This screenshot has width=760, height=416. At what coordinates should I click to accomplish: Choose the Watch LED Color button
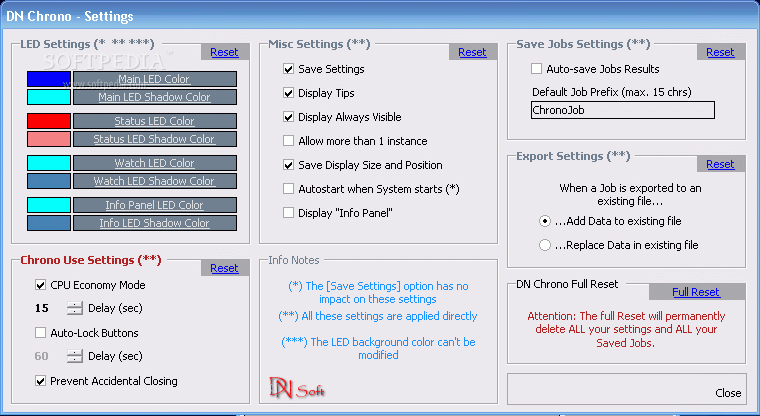(155, 163)
